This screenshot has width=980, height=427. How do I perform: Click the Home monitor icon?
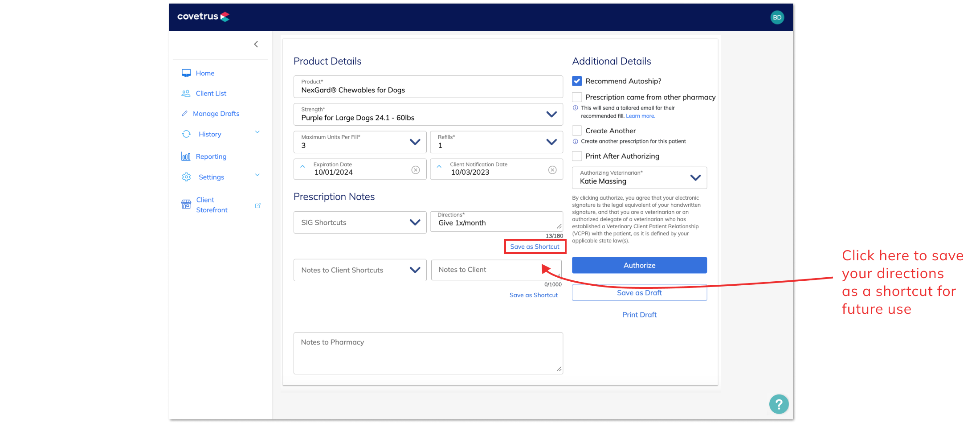pyautogui.click(x=186, y=73)
